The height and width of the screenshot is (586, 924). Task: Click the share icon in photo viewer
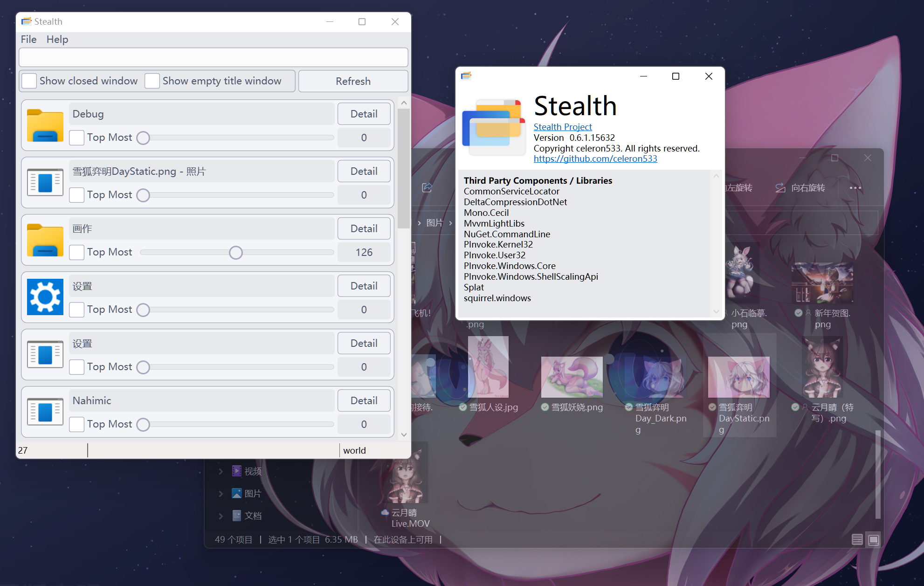[427, 187]
